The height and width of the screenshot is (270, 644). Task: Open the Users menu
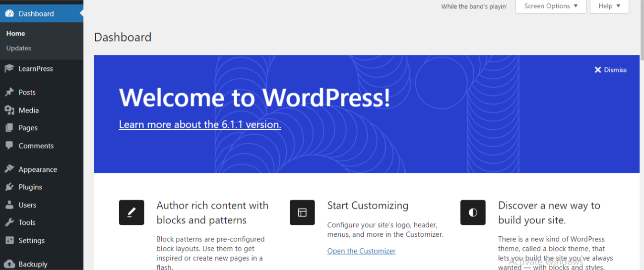pyautogui.click(x=42, y=205)
